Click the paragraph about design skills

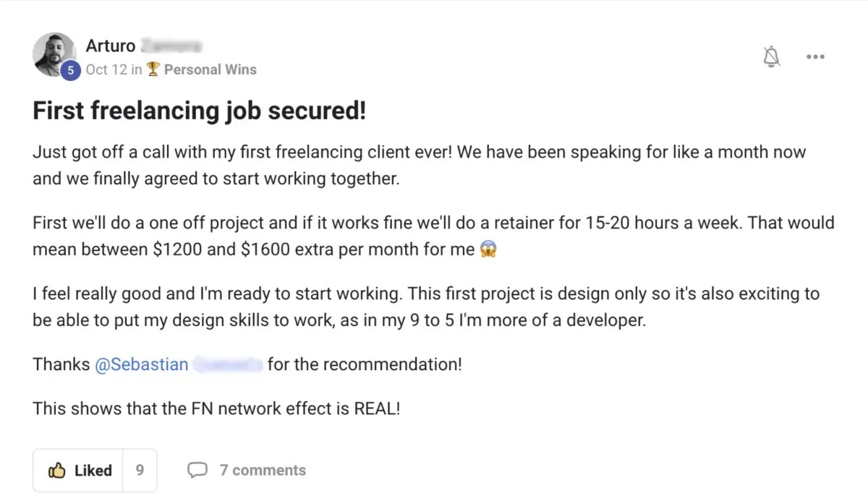pos(425,307)
